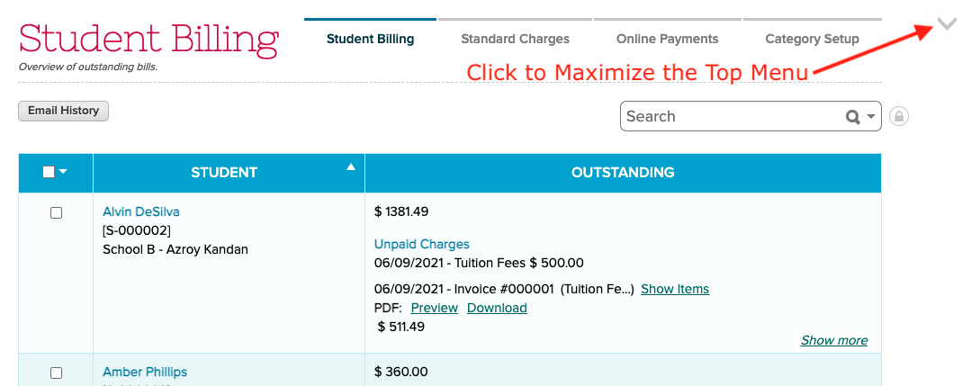Click the lock icon beside the search box
The image size is (980, 386).
pos(898,116)
